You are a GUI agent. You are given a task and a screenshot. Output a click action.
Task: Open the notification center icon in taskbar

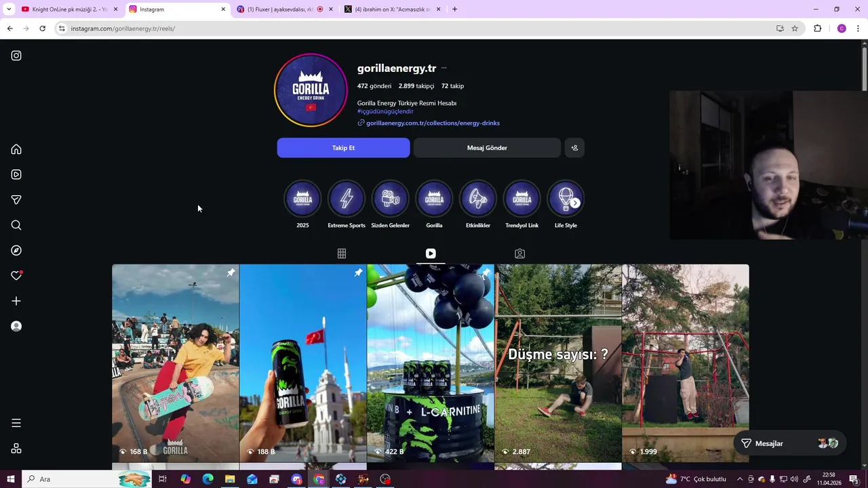click(854, 479)
